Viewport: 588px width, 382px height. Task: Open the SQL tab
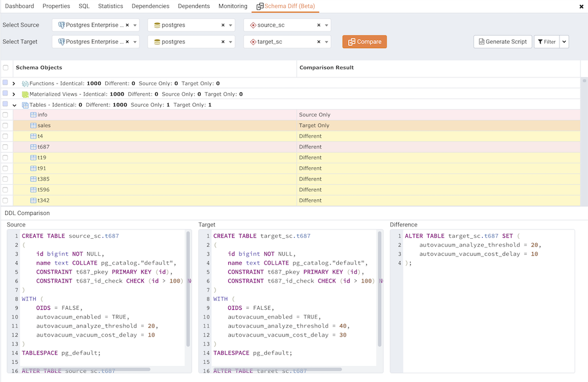84,6
